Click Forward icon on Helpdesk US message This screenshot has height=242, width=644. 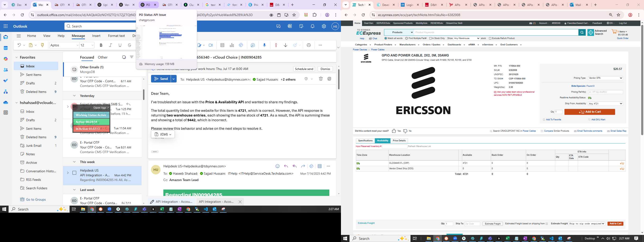pos(303,166)
